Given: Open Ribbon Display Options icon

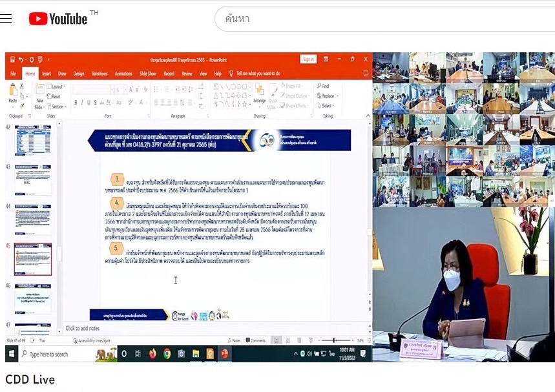Looking at the screenshot, I should tap(326, 59).
